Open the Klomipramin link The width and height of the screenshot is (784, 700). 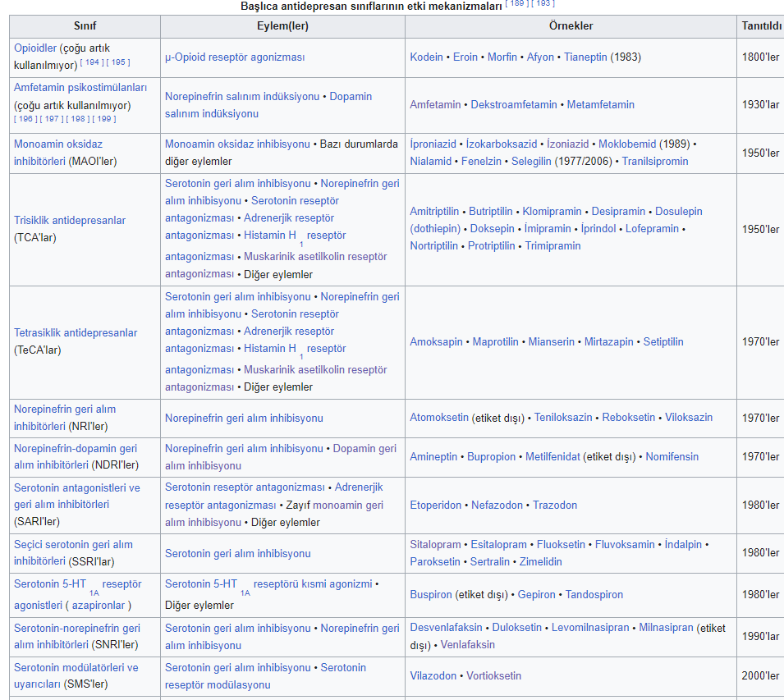coord(552,212)
